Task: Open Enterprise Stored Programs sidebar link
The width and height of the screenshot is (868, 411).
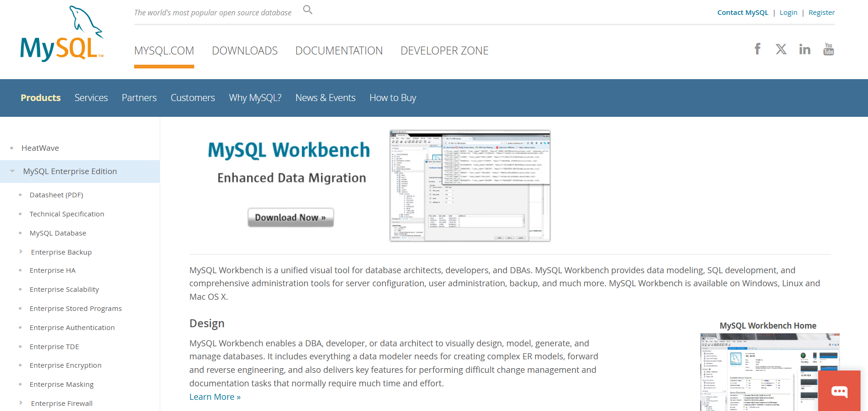Action: (x=76, y=309)
